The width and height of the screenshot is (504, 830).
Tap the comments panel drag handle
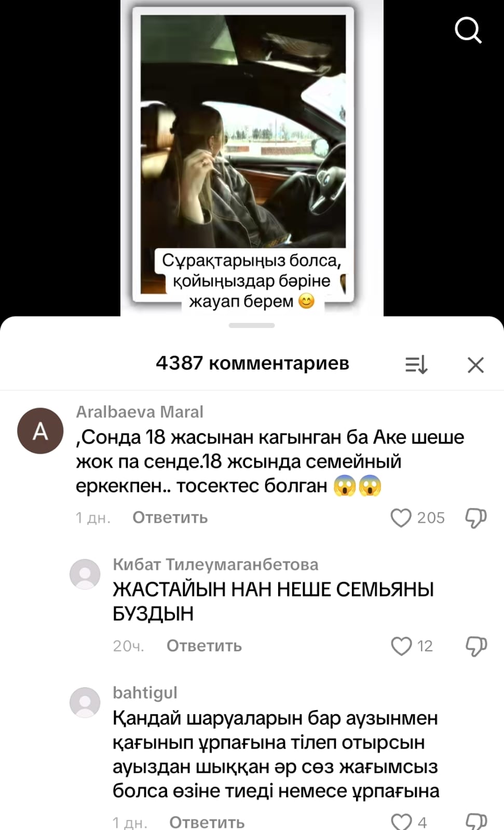tap(252, 325)
